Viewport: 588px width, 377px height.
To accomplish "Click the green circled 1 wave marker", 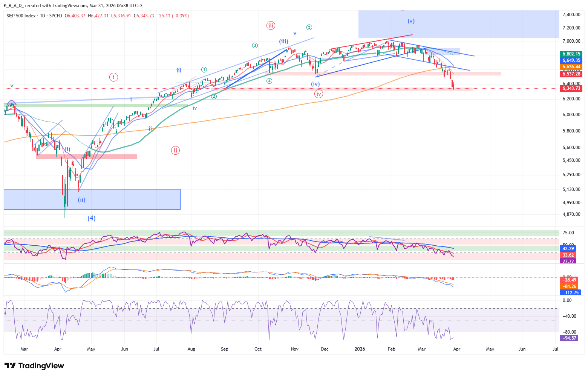I will [x=204, y=69].
